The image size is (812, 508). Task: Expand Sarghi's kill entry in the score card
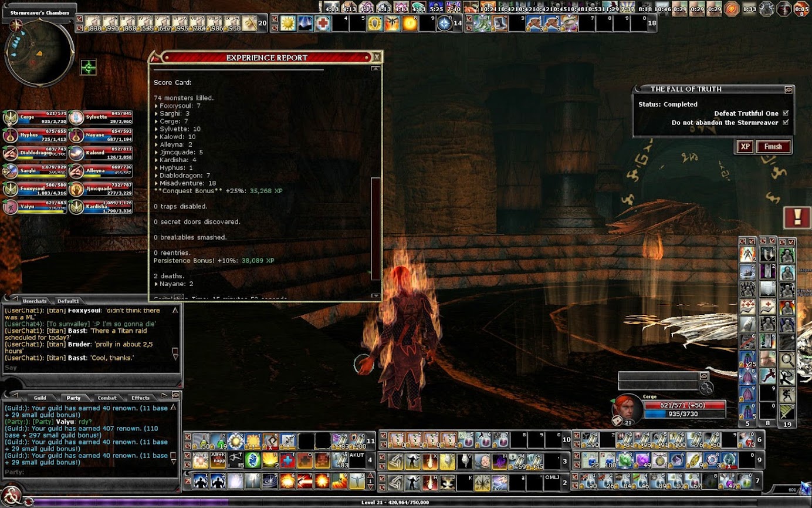pos(156,114)
